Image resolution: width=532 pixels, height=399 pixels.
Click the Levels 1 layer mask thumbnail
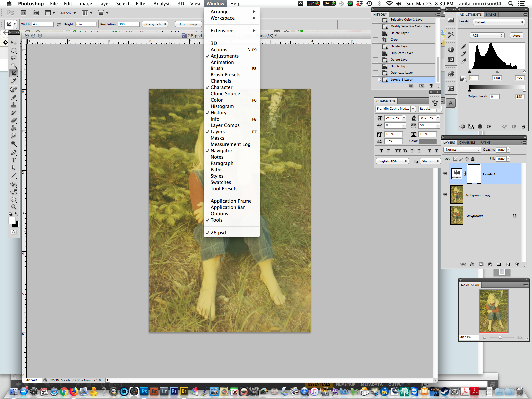[x=474, y=174]
